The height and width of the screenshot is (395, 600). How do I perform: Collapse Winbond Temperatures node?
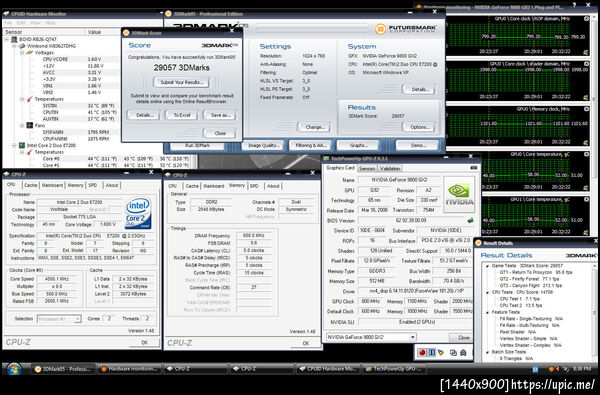22,99
